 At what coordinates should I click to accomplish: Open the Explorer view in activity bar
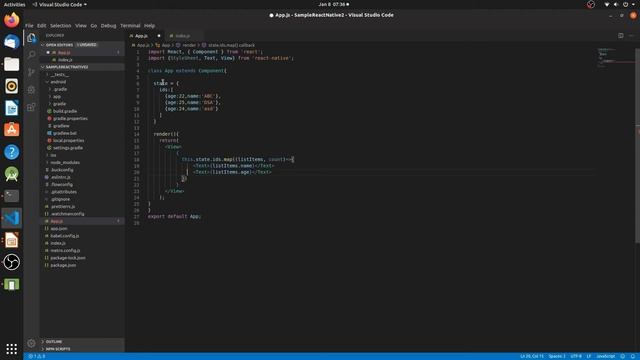pyautogui.click(x=31, y=38)
